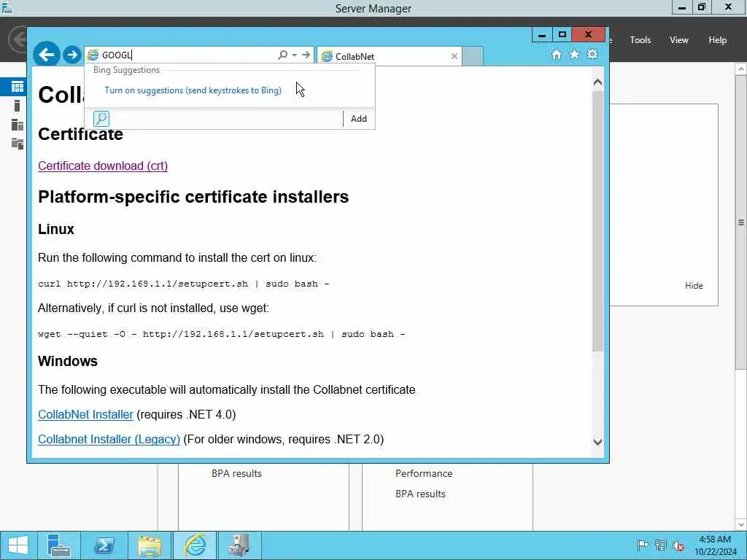Select Bing search provider icon

point(101,119)
